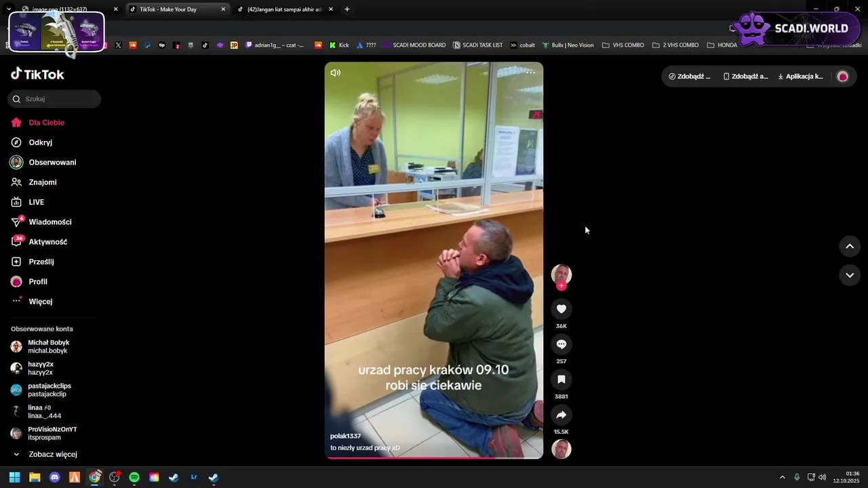The width and height of the screenshot is (868, 488).
Task: Switch to the image.png browser tab
Action: (x=68, y=9)
